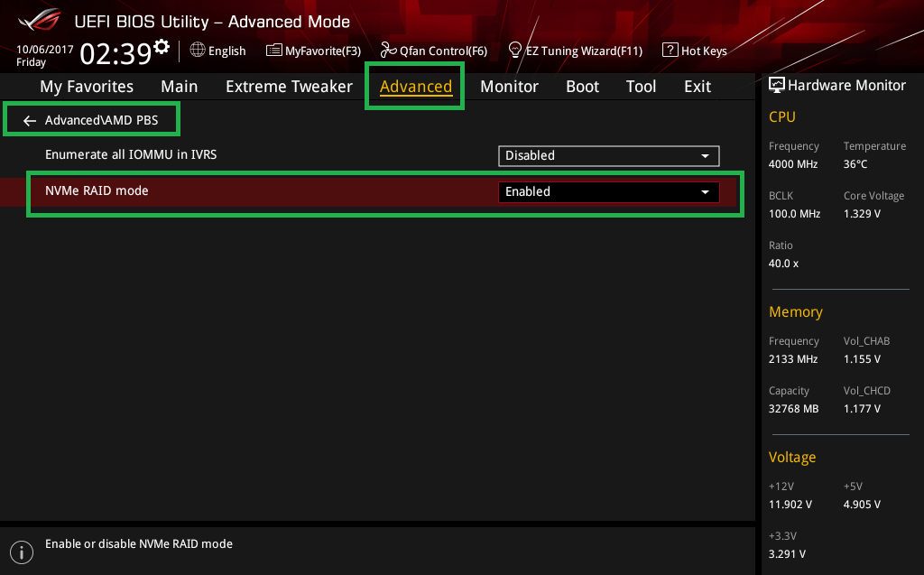
Task: Click the globe language icon
Action: (198, 51)
